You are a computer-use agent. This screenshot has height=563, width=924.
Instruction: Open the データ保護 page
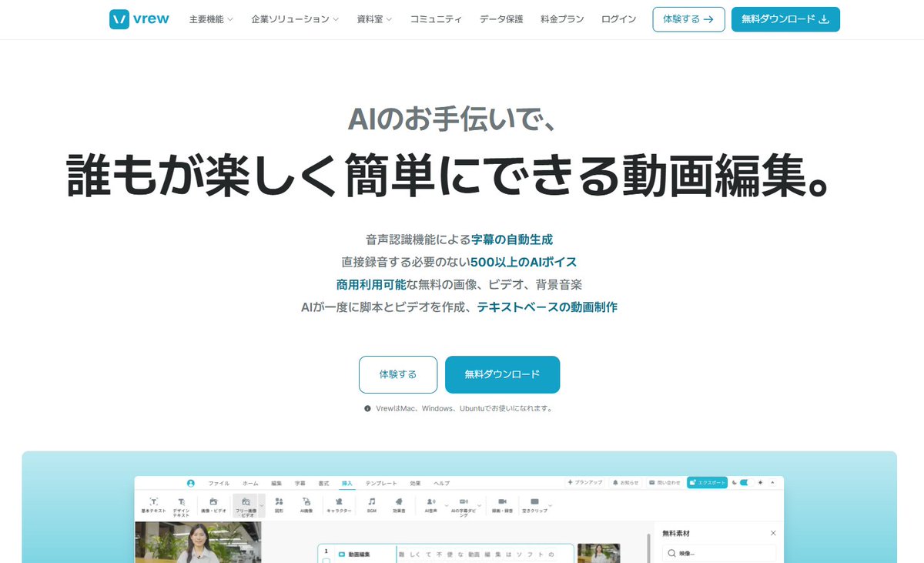tap(500, 19)
